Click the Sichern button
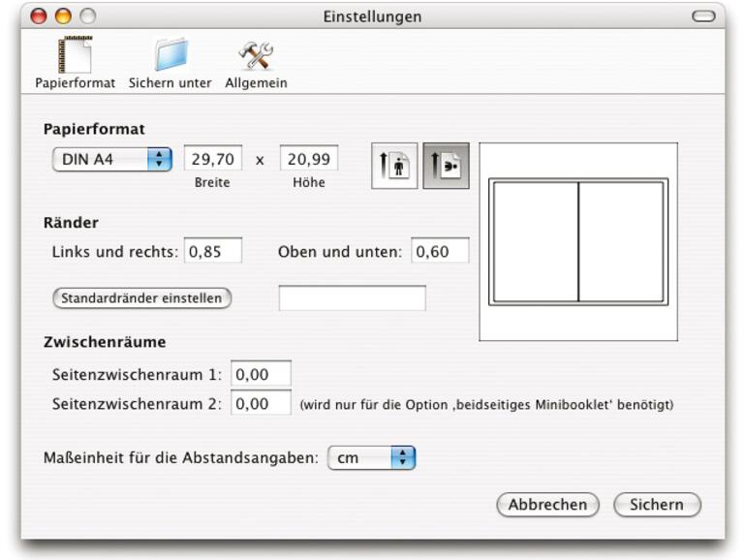This screenshot has height=560, width=746. 657,505
